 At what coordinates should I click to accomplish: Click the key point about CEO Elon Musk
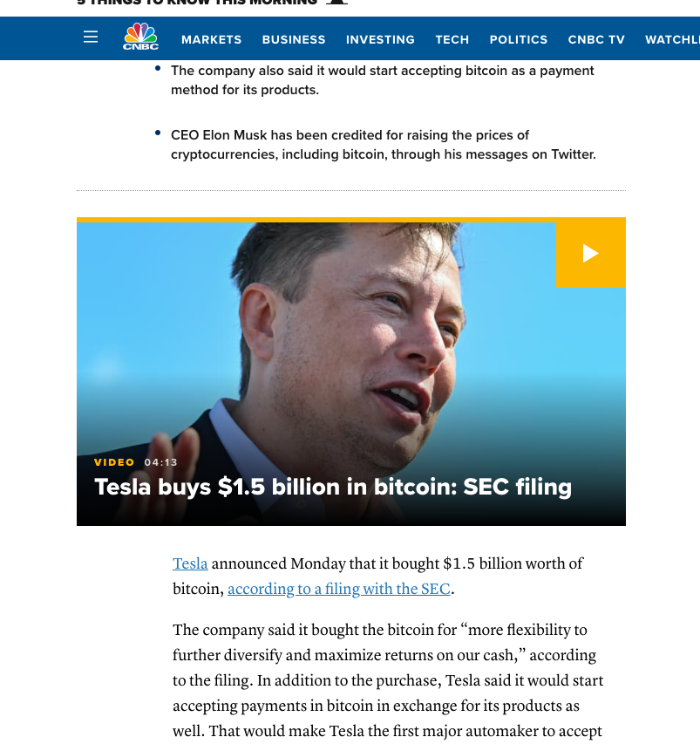(x=382, y=145)
